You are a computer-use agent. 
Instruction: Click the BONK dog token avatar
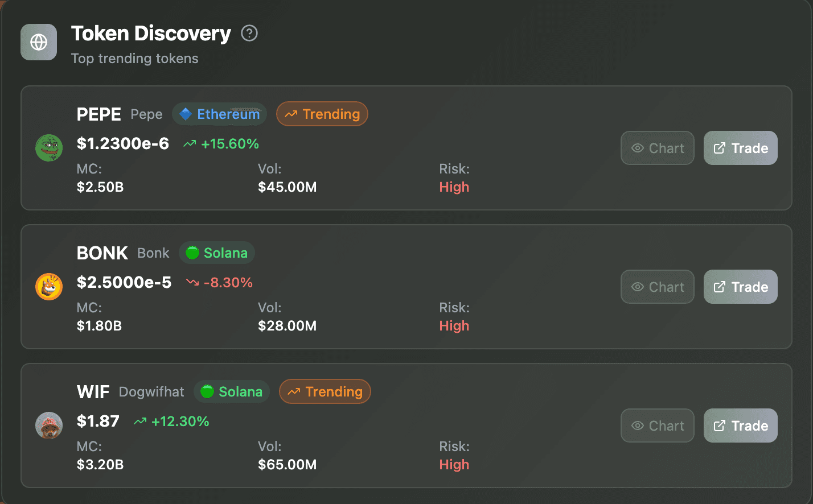tap(49, 287)
